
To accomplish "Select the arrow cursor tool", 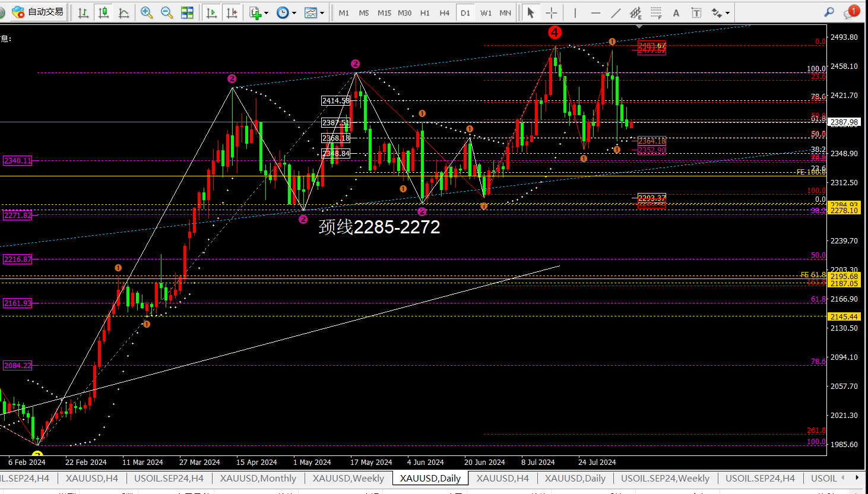I will pos(531,12).
